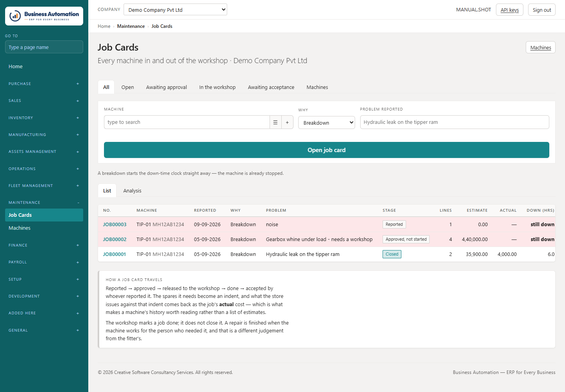Collapse the Maintenance sidebar section

click(x=44, y=203)
